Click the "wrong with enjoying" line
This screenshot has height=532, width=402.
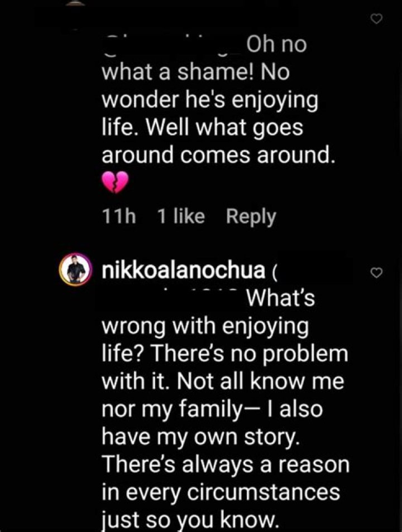tap(205, 327)
